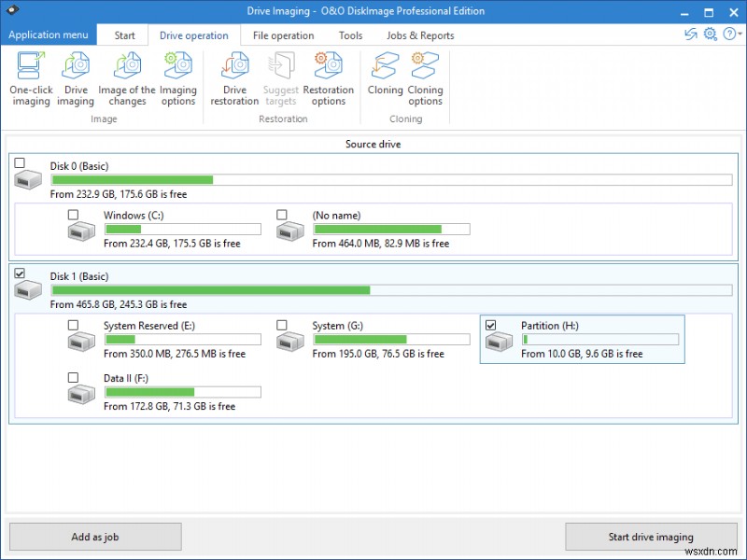The image size is (747, 560).
Task: Open Imaging options
Action: tap(177, 79)
